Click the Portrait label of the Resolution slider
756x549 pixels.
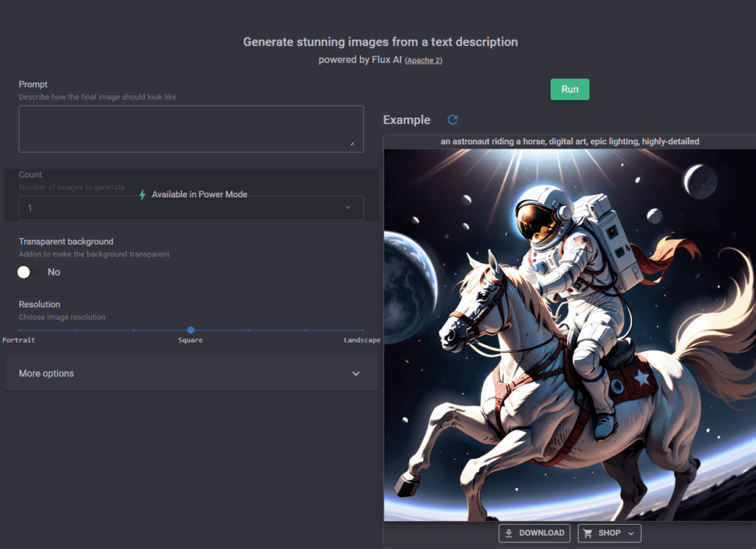tap(18, 340)
